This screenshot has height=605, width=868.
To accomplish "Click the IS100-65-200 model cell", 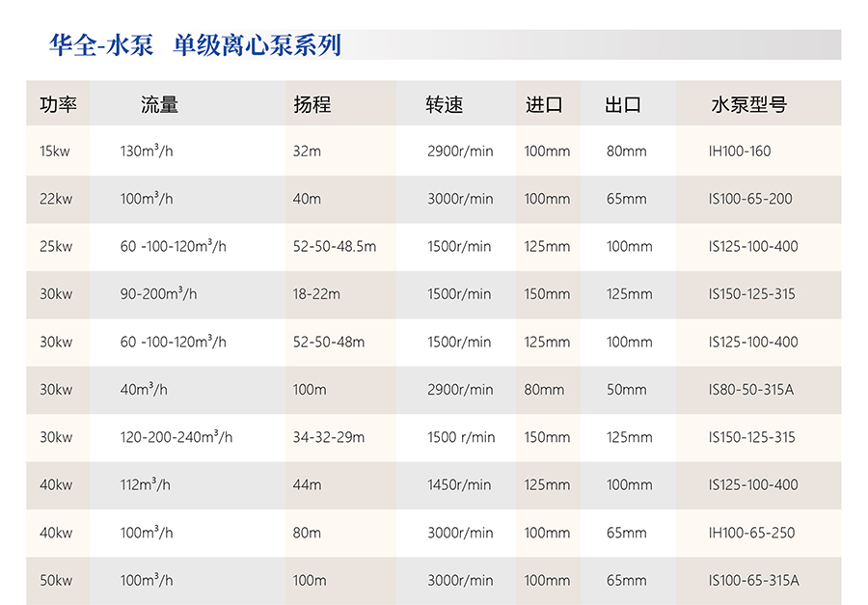I will [x=750, y=199].
